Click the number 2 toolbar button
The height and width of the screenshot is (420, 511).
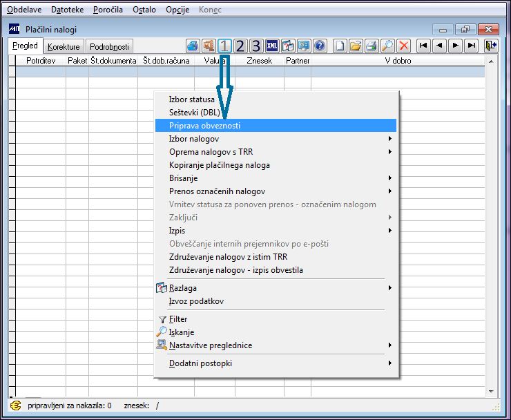240,46
